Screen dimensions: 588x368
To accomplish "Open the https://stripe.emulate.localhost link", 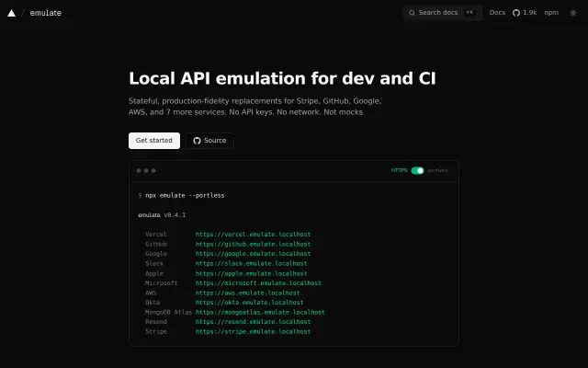I will (x=254, y=331).
